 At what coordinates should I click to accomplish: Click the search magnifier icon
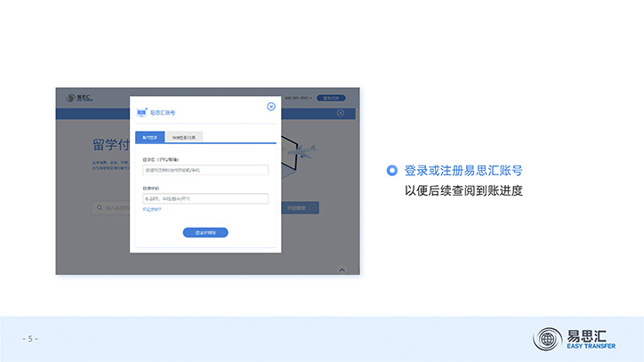(99, 208)
